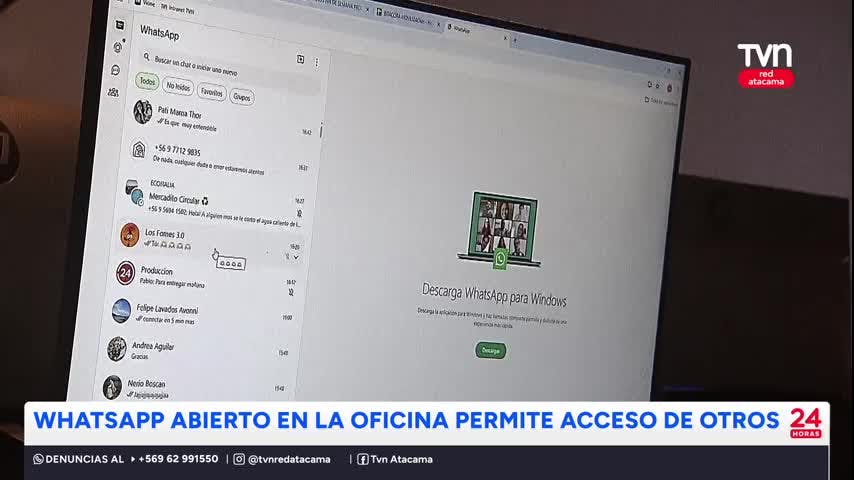This screenshot has width=854, height=480.
Task: Click the browser extensions icon
Action: pos(649,84)
